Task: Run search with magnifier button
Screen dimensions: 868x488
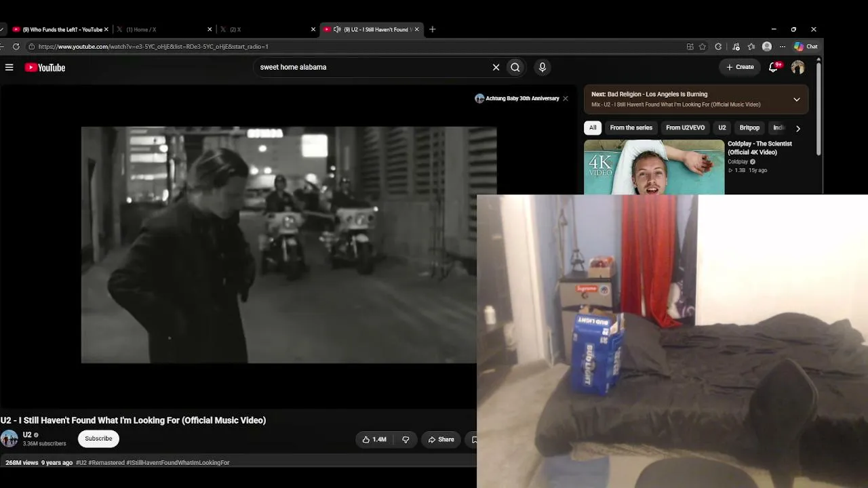Action: (x=515, y=67)
